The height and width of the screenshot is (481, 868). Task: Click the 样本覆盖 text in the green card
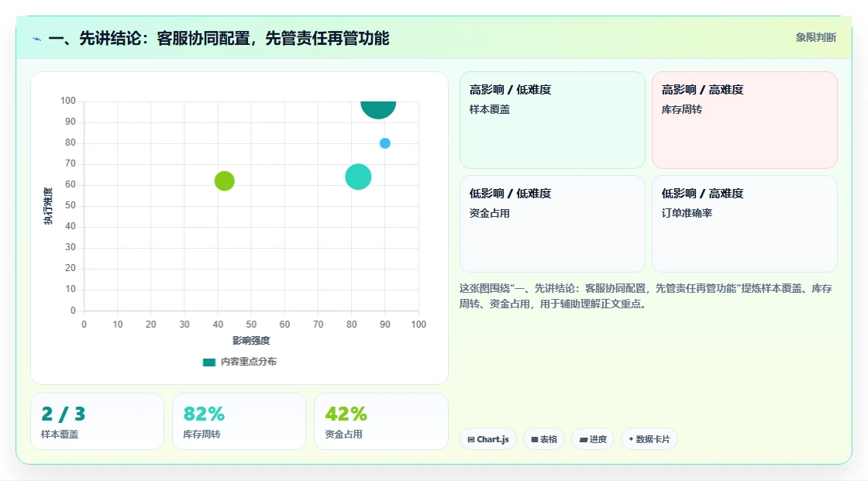[x=489, y=109]
